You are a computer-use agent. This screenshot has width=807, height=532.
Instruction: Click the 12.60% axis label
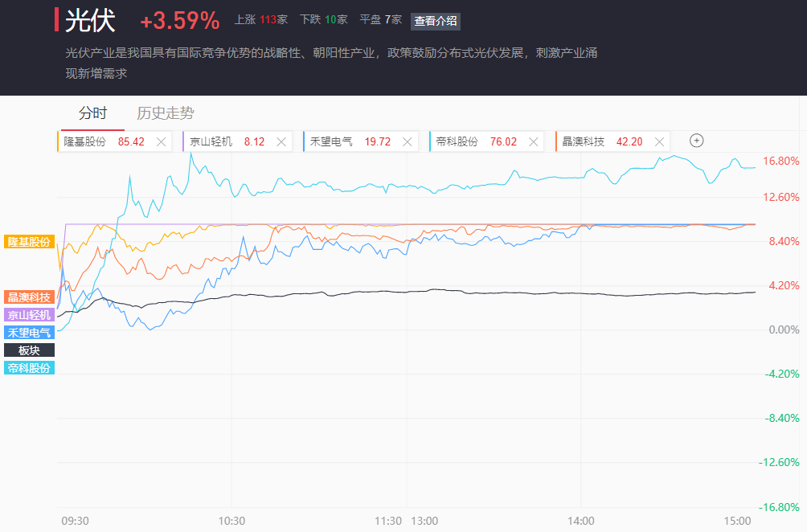pyautogui.click(x=780, y=197)
